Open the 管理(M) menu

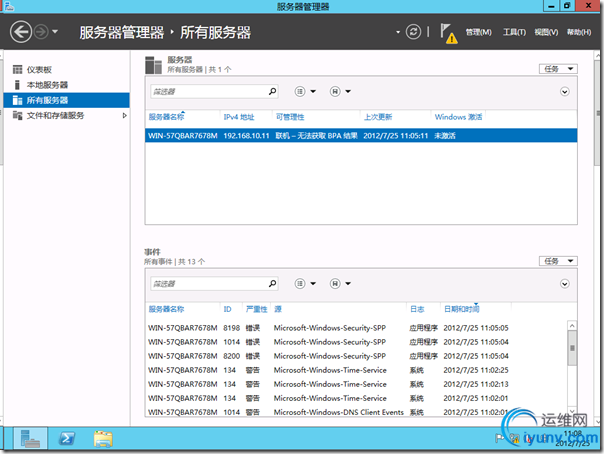(478, 32)
